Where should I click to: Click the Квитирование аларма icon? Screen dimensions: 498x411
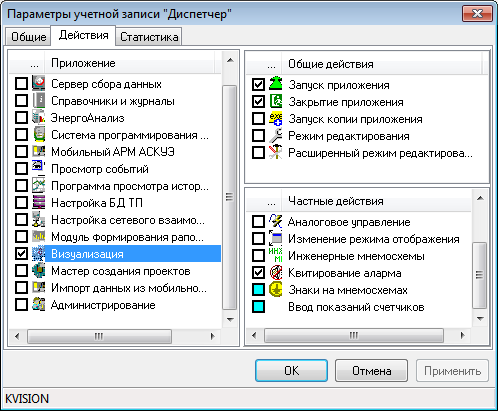click(276, 272)
